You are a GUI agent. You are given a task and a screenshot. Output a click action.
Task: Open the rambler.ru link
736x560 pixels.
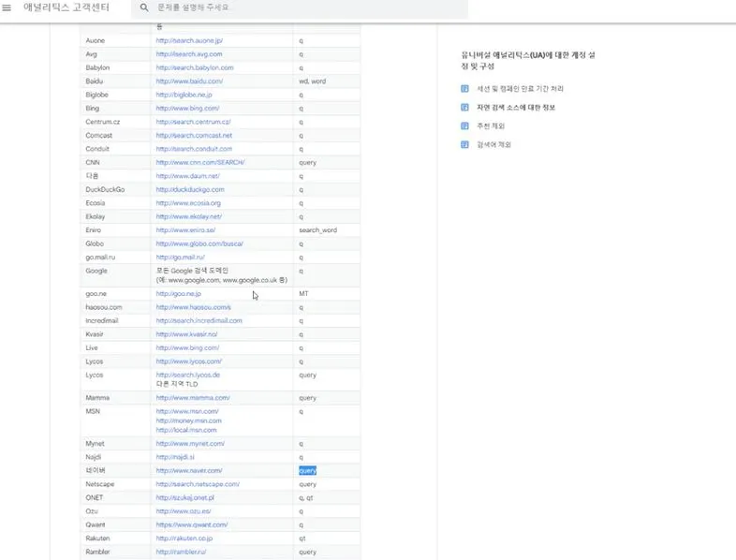181,553
